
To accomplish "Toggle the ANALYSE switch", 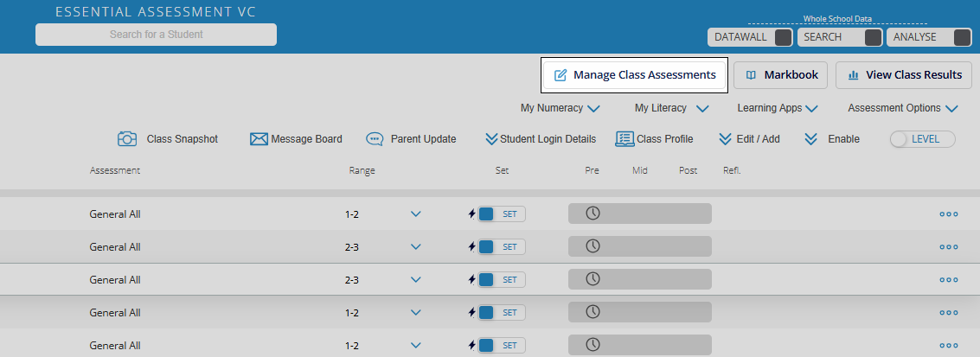I will (929, 37).
